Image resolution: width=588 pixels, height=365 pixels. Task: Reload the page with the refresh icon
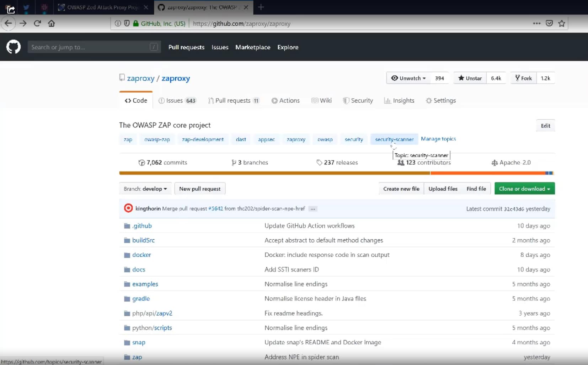pyautogui.click(x=37, y=23)
